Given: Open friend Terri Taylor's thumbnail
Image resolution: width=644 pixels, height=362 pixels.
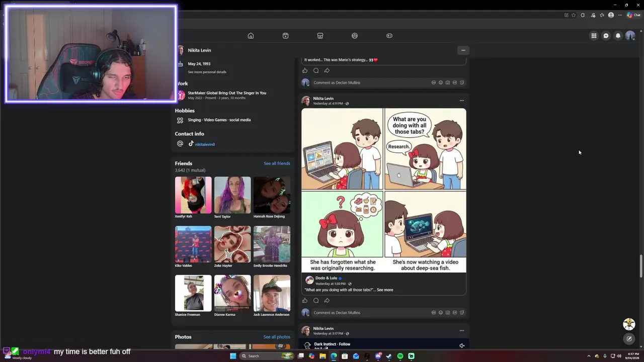Looking at the screenshot, I should pos(232,195).
